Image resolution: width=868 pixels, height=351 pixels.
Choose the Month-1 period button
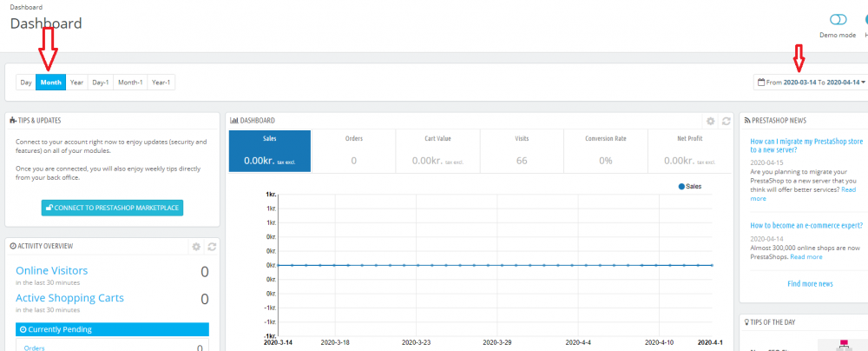coord(129,83)
